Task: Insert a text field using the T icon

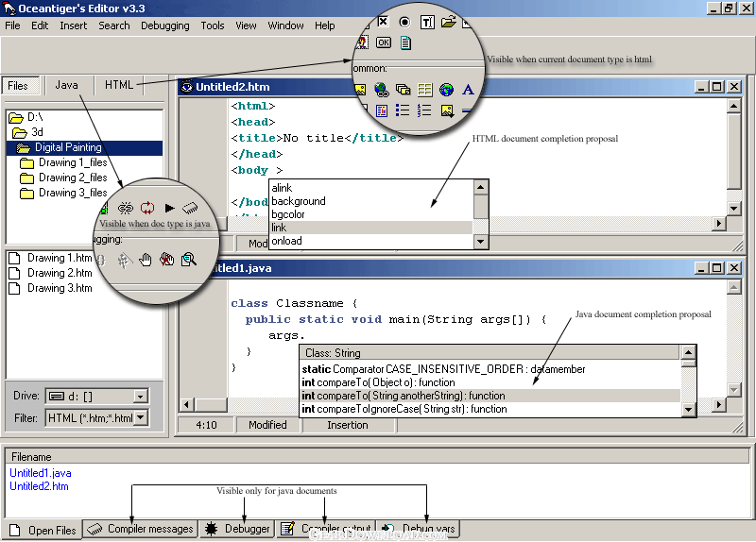Action: pos(427,22)
